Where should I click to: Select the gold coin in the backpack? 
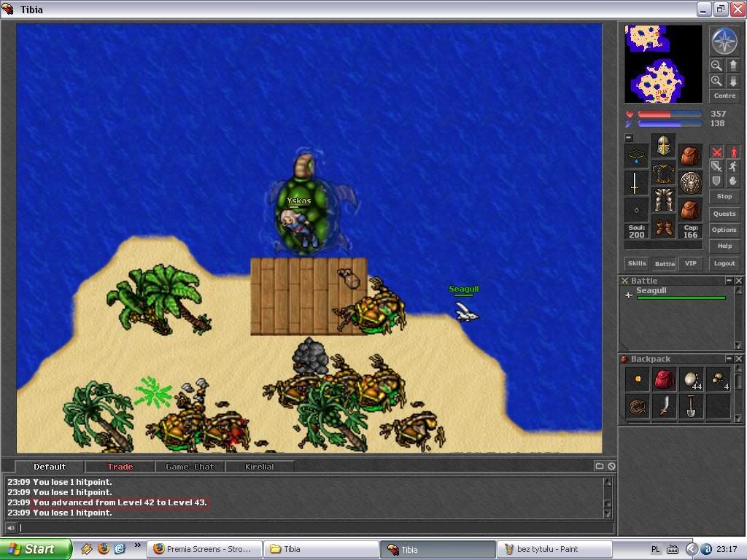tap(637, 379)
